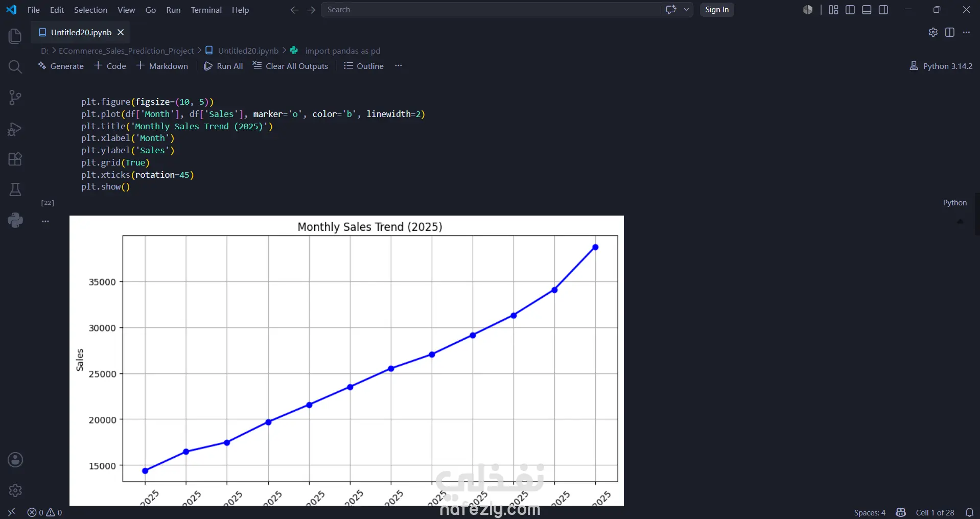Toggle Secondary Side Bar visibility
The image size is (980, 519).
(x=883, y=10)
